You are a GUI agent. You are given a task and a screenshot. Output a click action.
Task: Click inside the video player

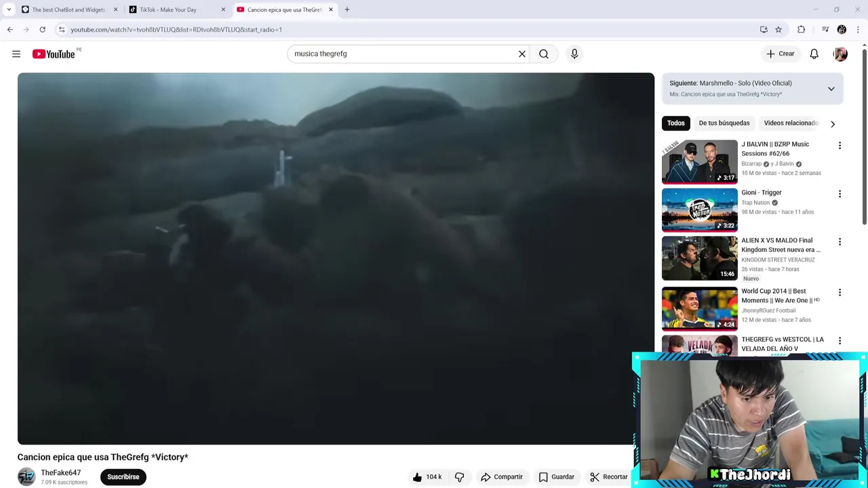point(336,258)
